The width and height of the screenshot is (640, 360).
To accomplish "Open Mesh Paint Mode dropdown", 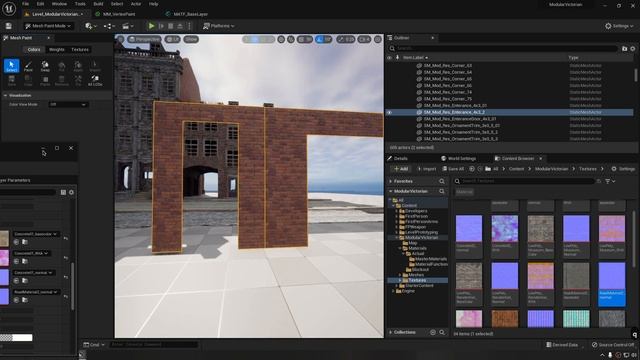I will click(48, 26).
